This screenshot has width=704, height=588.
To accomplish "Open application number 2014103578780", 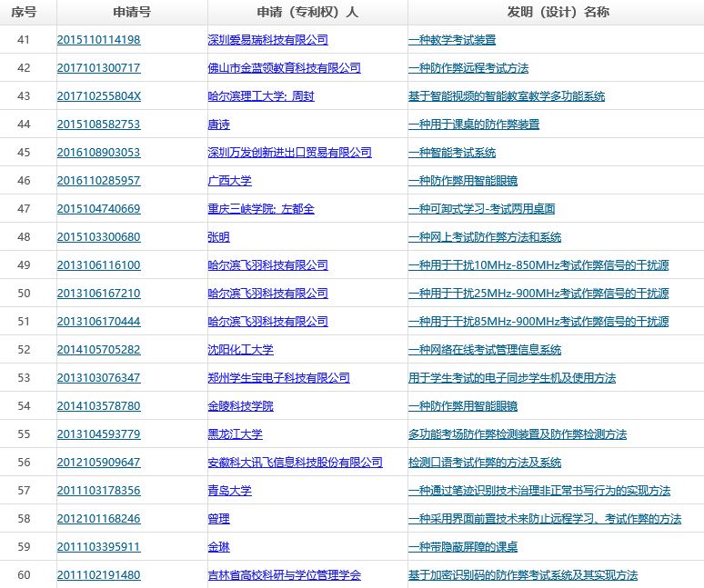I will [x=99, y=406].
